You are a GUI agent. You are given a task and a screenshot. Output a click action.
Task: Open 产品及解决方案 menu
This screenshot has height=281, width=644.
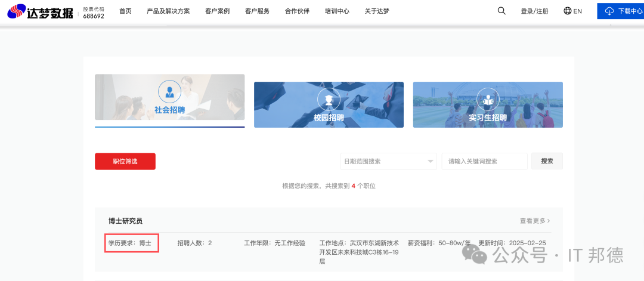(x=168, y=11)
